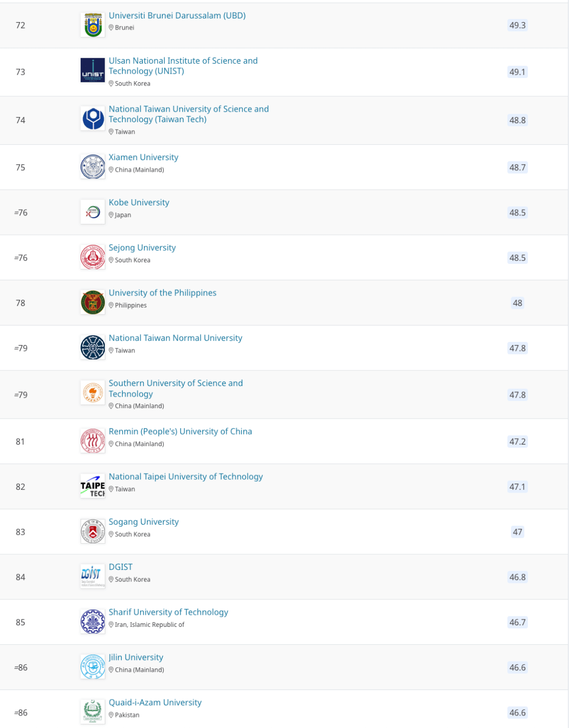Click the Sejong University red seal
Viewport: 569px width, 728px height.
click(x=93, y=258)
